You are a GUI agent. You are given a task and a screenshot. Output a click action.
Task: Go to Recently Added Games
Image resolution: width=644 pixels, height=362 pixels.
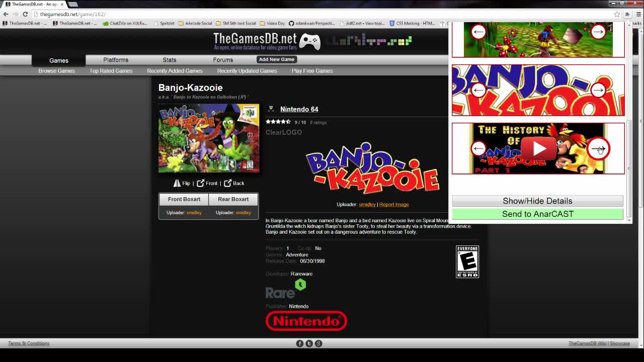point(175,71)
